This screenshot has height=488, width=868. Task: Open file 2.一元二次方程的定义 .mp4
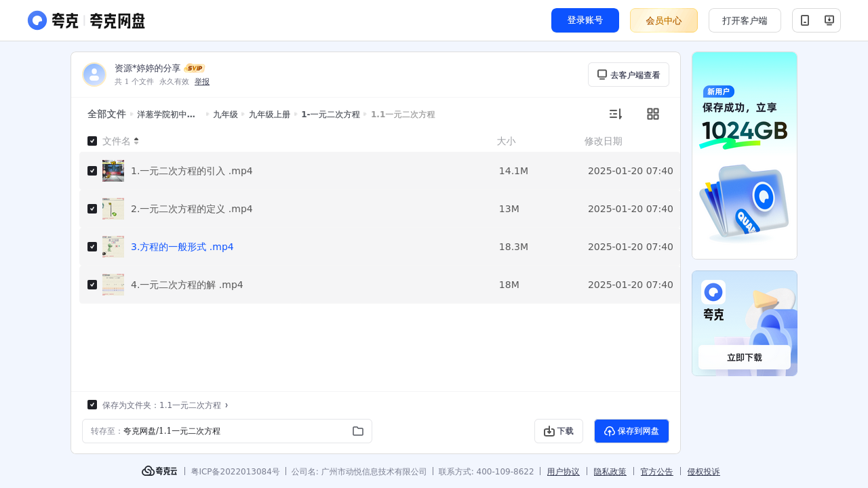tap(192, 209)
